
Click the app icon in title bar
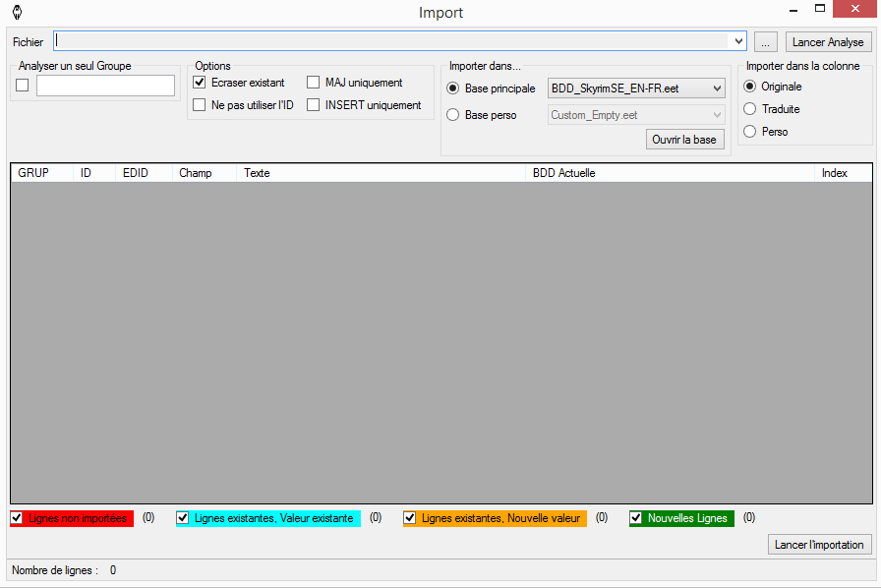coord(17,13)
